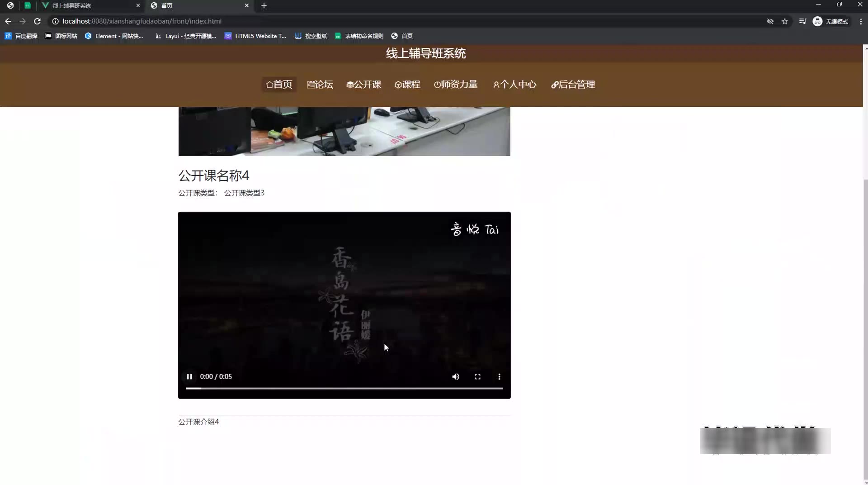
Task: Open third-party cookie blocking eye icon
Action: point(770,21)
